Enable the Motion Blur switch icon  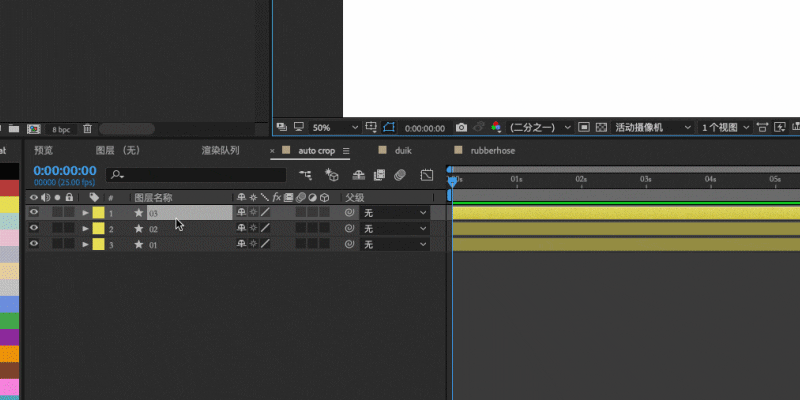coord(400,175)
